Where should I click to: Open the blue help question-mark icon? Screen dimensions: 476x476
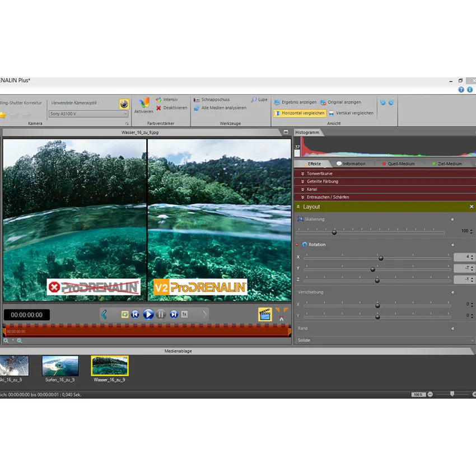coord(461,90)
